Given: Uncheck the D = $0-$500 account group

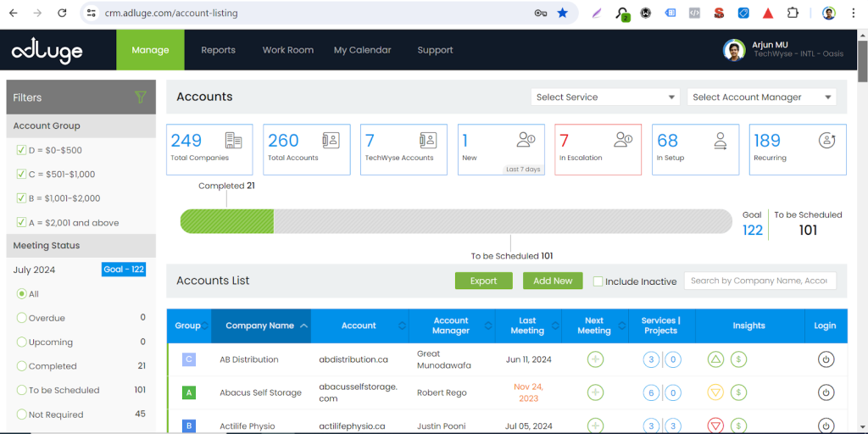Looking at the screenshot, I should point(21,150).
